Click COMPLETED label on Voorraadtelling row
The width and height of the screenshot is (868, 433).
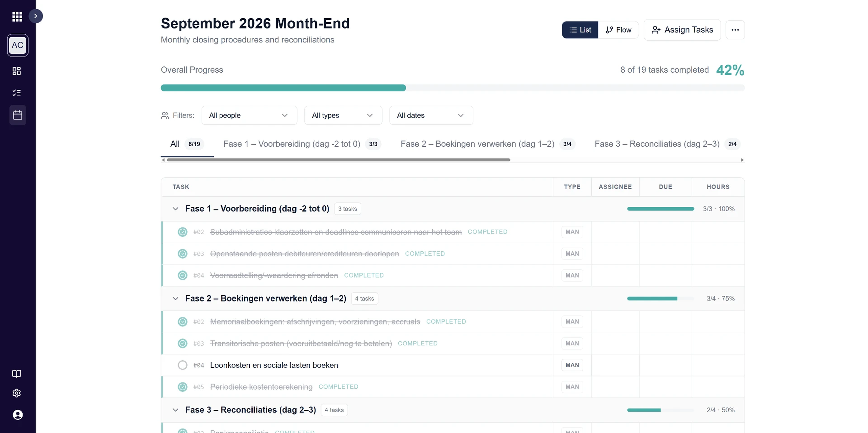click(364, 275)
